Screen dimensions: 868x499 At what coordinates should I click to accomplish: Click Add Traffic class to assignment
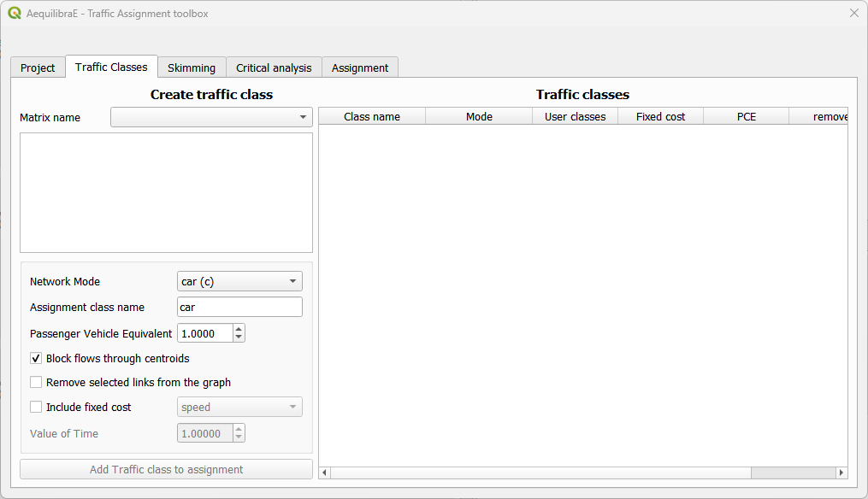point(166,469)
